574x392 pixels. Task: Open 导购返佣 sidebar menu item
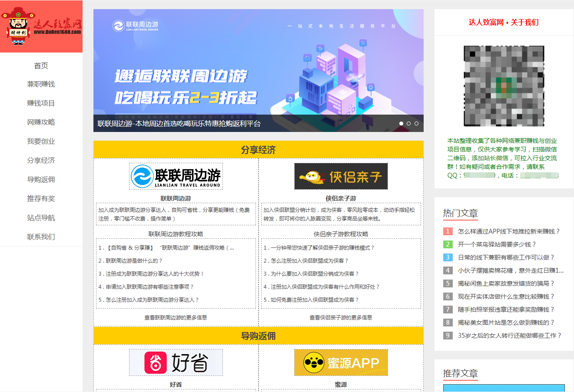(x=41, y=179)
